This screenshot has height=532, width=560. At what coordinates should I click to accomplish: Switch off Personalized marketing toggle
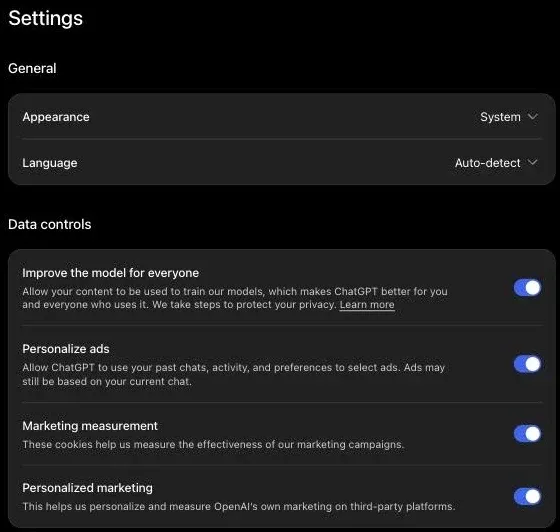pyautogui.click(x=527, y=497)
